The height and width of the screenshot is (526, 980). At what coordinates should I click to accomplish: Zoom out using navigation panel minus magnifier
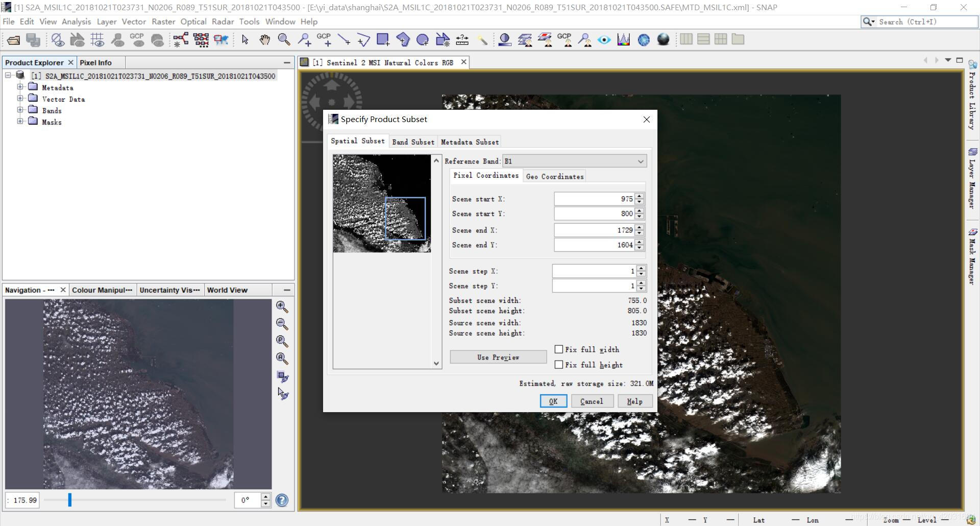282,324
